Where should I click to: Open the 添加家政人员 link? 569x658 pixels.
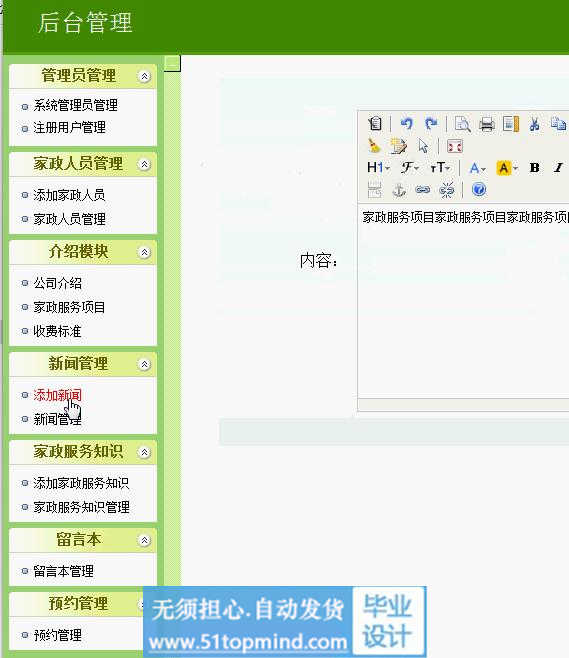69,195
